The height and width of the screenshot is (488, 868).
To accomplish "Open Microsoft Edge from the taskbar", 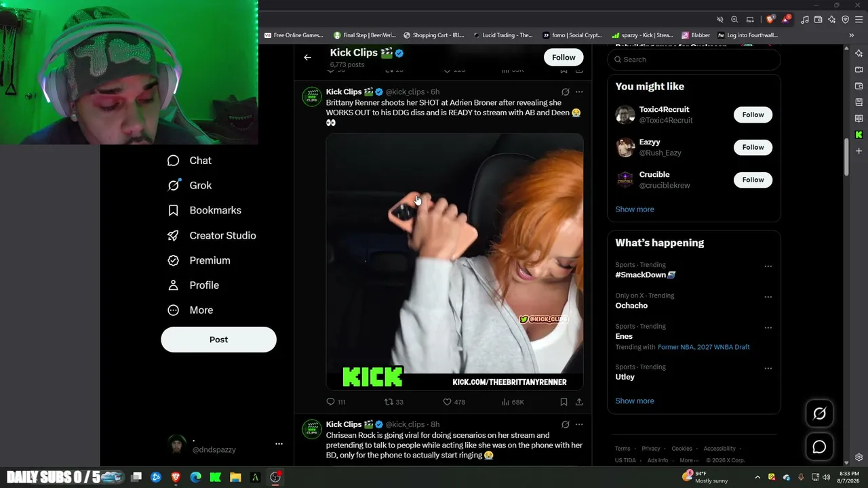I will pyautogui.click(x=195, y=477).
